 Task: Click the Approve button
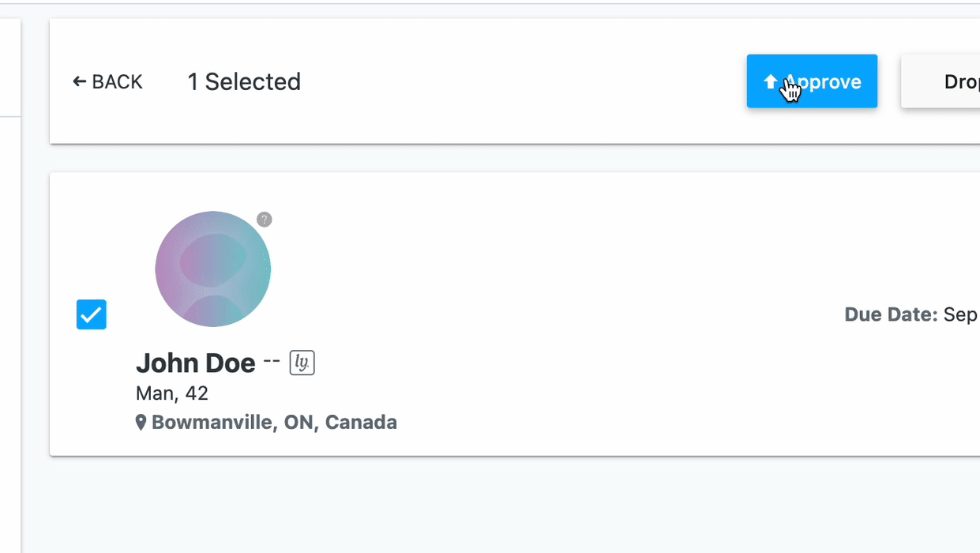(x=812, y=81)
